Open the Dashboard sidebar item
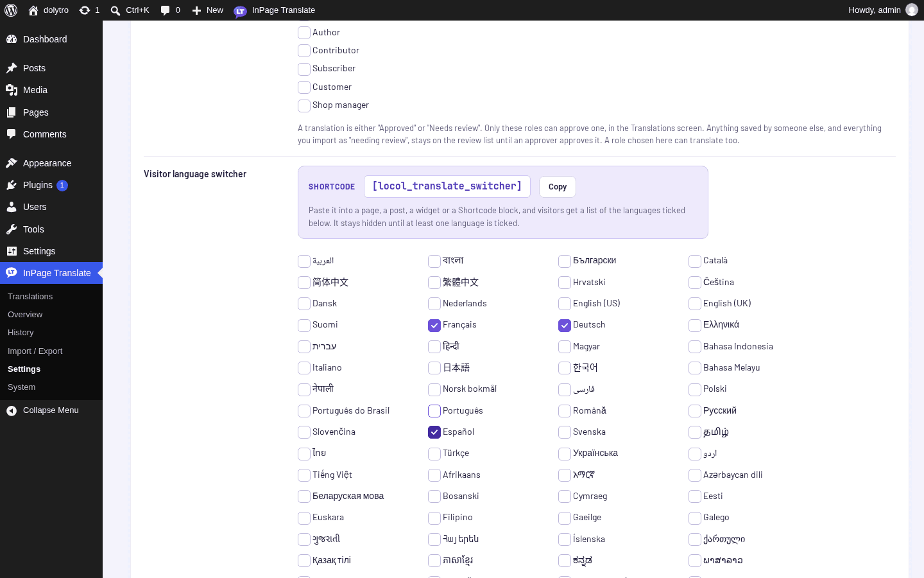Screen dimensions: 924x578 51,39
